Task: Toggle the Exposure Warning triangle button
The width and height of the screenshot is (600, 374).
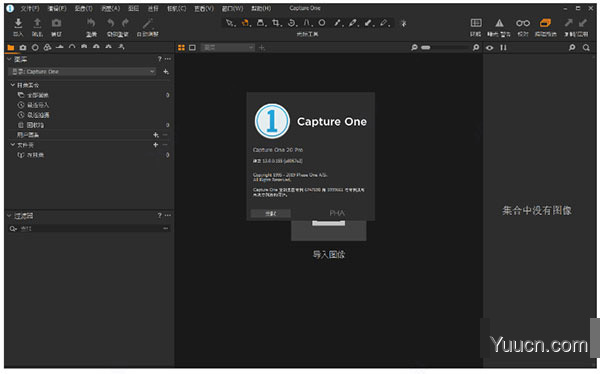Action: 499,23
